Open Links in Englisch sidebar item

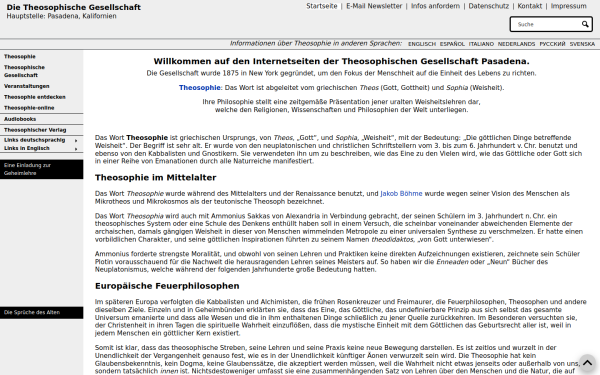tap(27, 148)
